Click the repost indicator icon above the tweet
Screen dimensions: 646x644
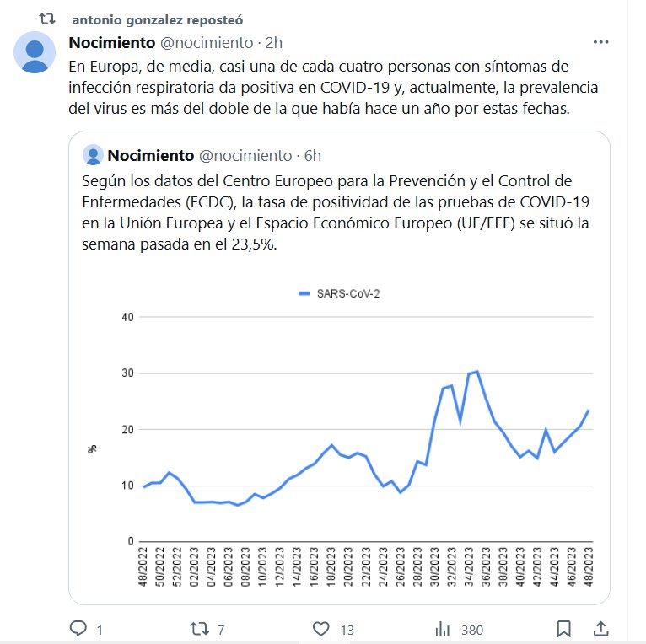(x=49, y=18)
